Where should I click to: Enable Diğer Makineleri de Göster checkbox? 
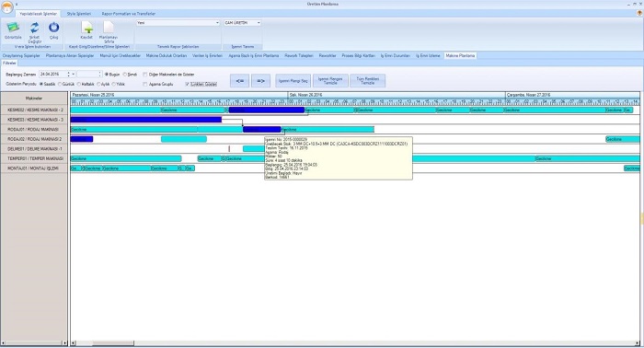tap(145, 75)
